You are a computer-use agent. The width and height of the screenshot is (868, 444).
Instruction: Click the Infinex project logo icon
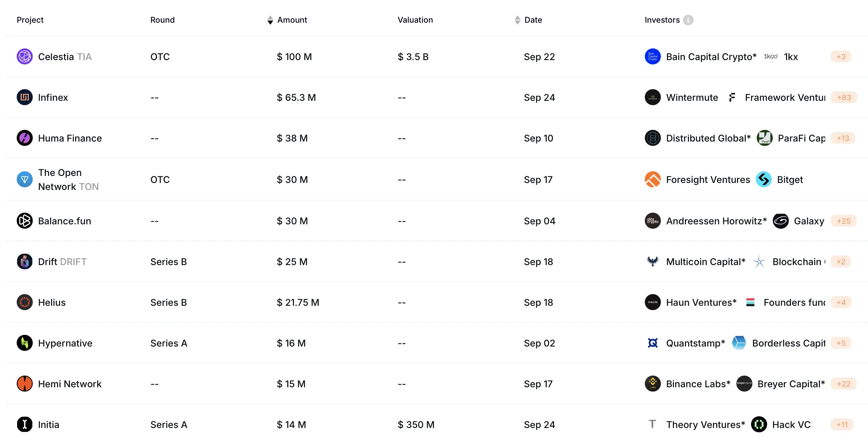[x=25, y=97]
